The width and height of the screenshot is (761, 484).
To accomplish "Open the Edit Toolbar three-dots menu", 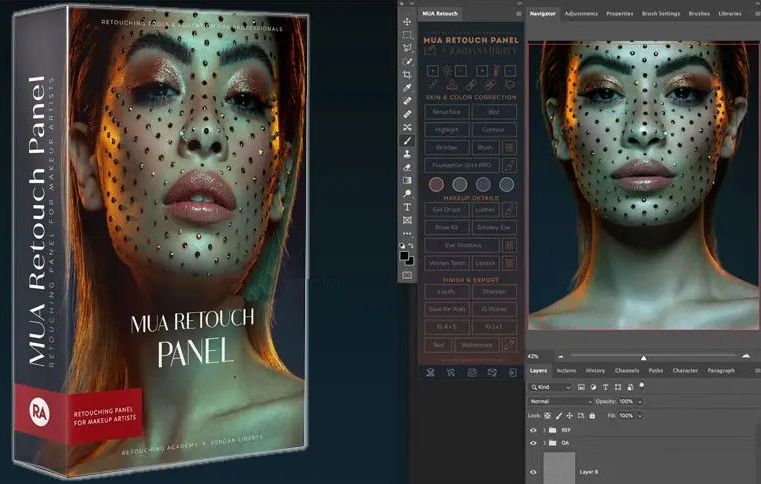I will click(407, 234).
